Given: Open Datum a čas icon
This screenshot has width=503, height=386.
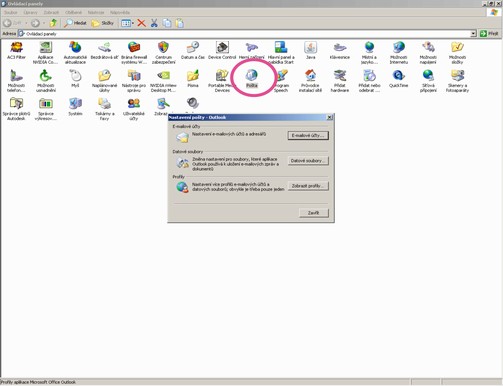Looking at the screenshot, I should click(x=193, y=48).
